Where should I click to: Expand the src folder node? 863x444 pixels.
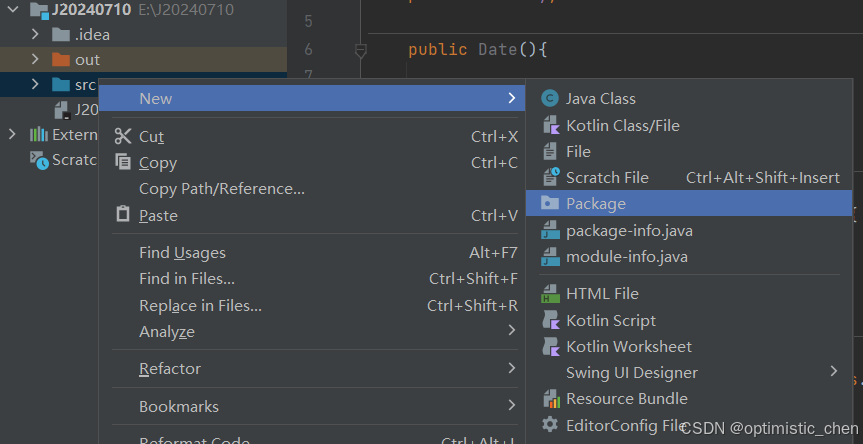click(36, 84)
